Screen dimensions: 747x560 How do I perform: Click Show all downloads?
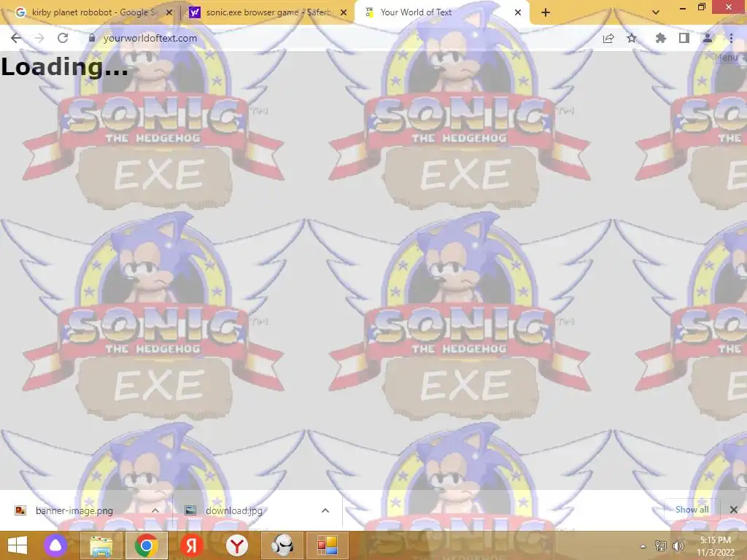click(692, 510)
